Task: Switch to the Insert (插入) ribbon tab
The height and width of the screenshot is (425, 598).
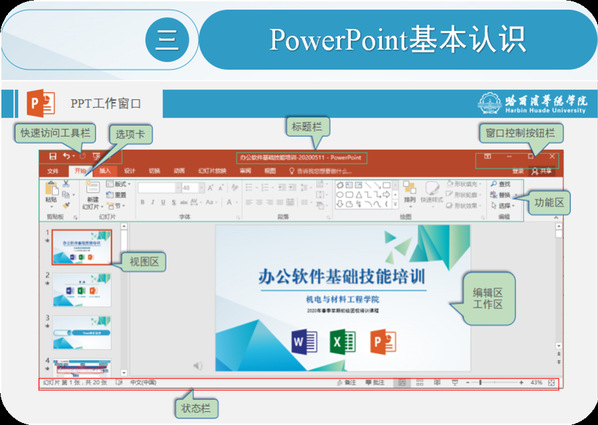Action: [x=105, y=171]
